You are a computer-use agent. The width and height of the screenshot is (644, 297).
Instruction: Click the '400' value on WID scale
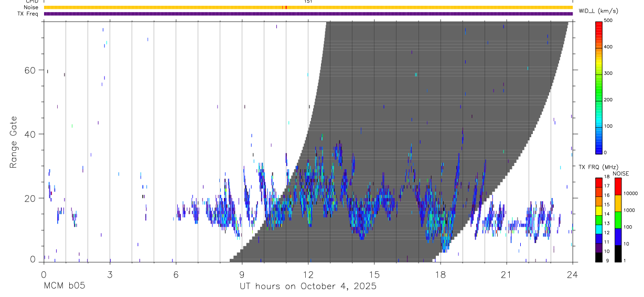point(608,47)
